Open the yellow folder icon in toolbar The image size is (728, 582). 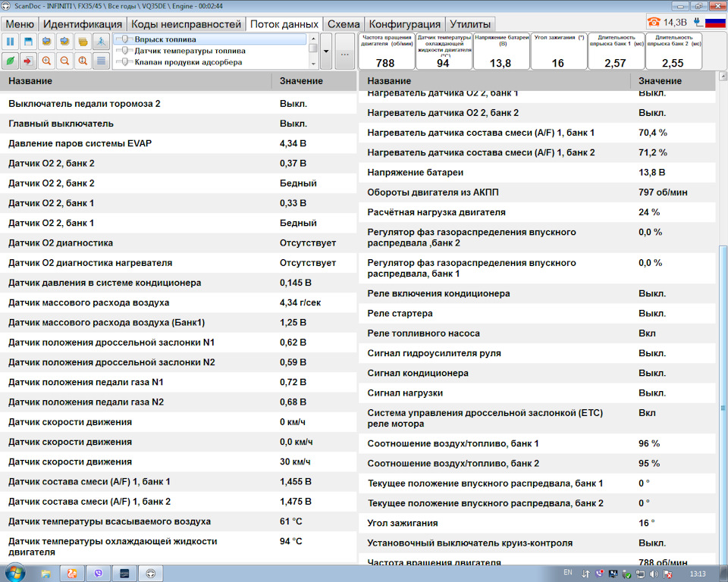tap(83, 41)
